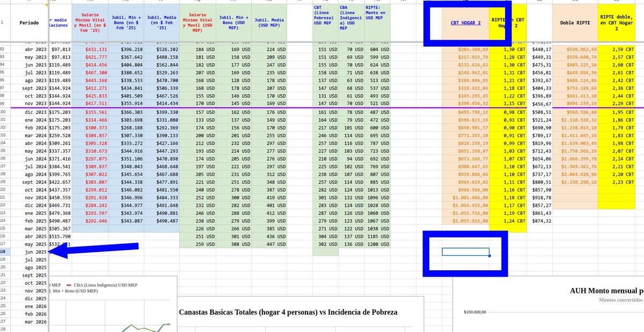The width and height of the screenshot is (644, 332).
Task: Select 'Salario Minimo Vital y Movil (USD MEP)' header
Action: [x=197, y=23]
